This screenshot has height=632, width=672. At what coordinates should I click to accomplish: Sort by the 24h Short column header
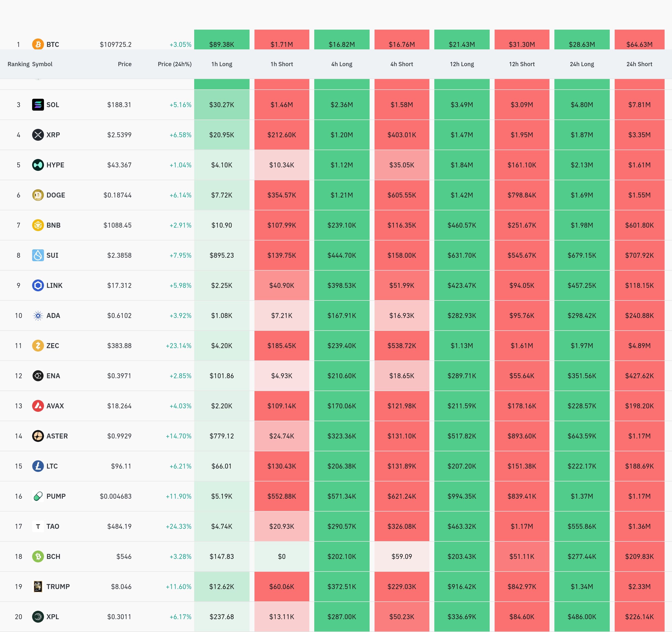[x=639, y=64]
